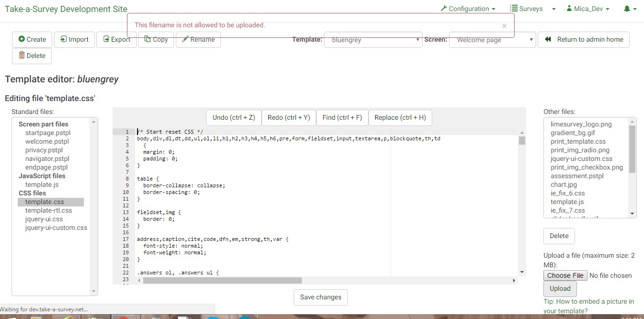Screen dimensions: 644x319
Task: Open the tip about embedding a picture
Action: click(x=588, y=306)
